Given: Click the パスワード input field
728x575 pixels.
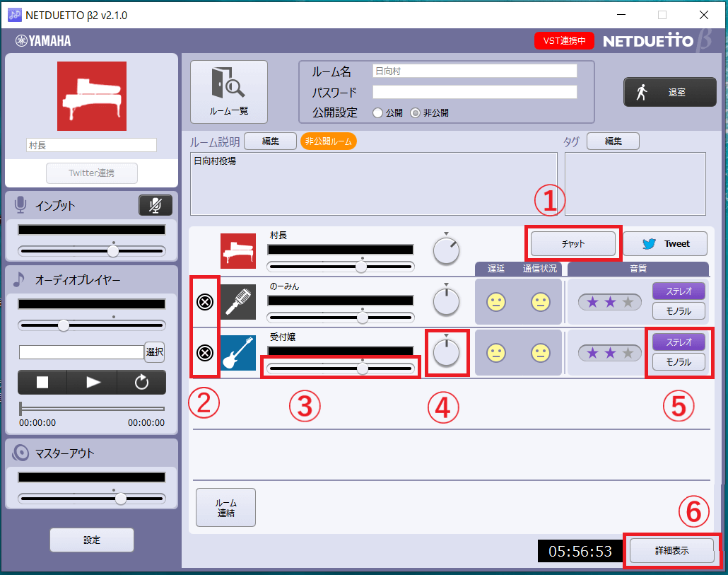Looking at the screenshot, I should coord(474,92).
